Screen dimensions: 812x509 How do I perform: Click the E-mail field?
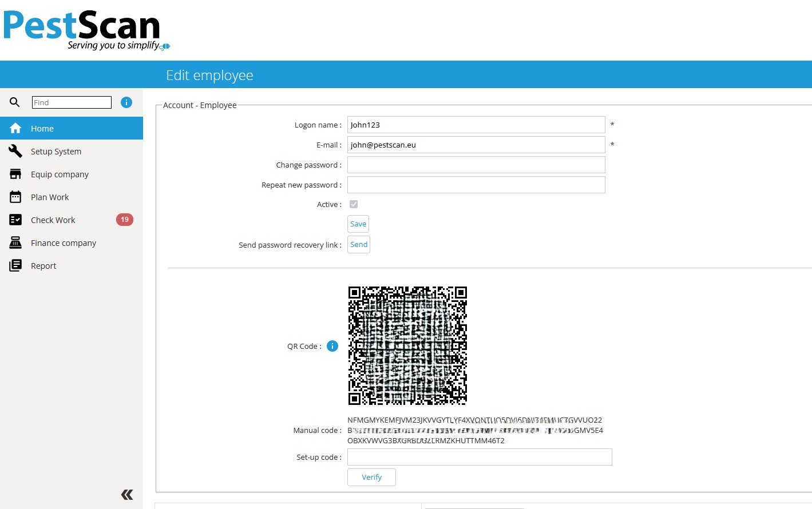(x=476, y=145)
